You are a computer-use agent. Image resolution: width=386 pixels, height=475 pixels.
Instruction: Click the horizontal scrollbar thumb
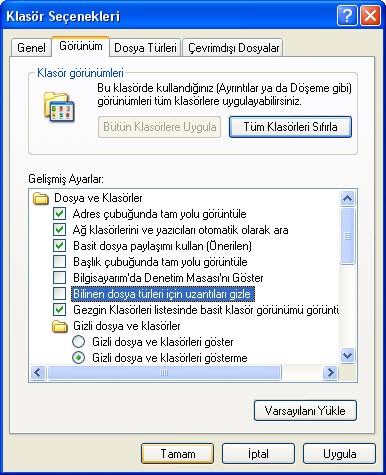(164, 372)
